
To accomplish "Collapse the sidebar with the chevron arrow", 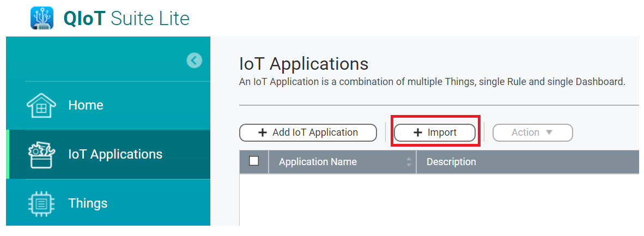I will 194,60.
